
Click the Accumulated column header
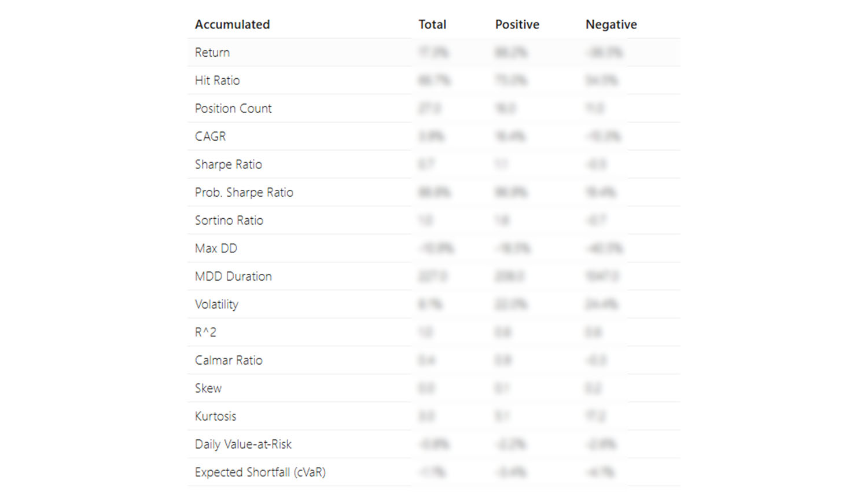point(232,24)
